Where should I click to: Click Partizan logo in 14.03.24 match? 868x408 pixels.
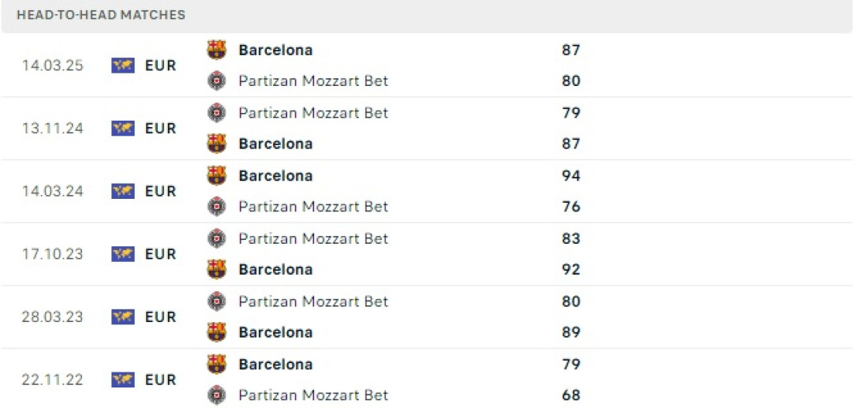216,207
